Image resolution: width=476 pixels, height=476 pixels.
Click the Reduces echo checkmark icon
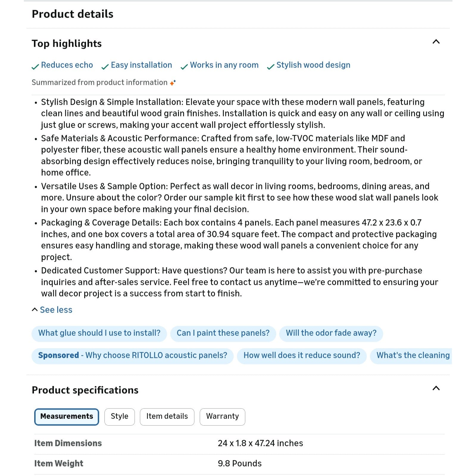tap(35, 66)
